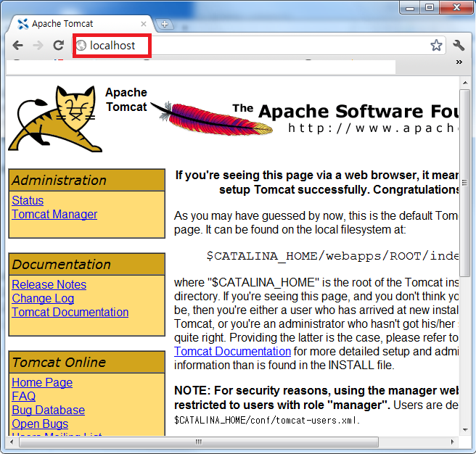Go back with the browser back arrow
This screenshot has height=454, width=476.
click(18, 46)
